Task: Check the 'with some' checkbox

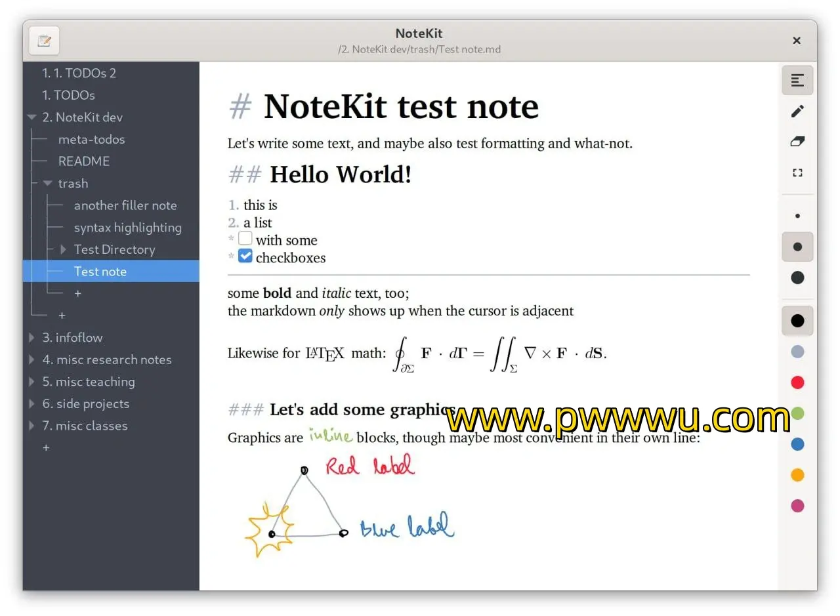Action: coord(245,239)
